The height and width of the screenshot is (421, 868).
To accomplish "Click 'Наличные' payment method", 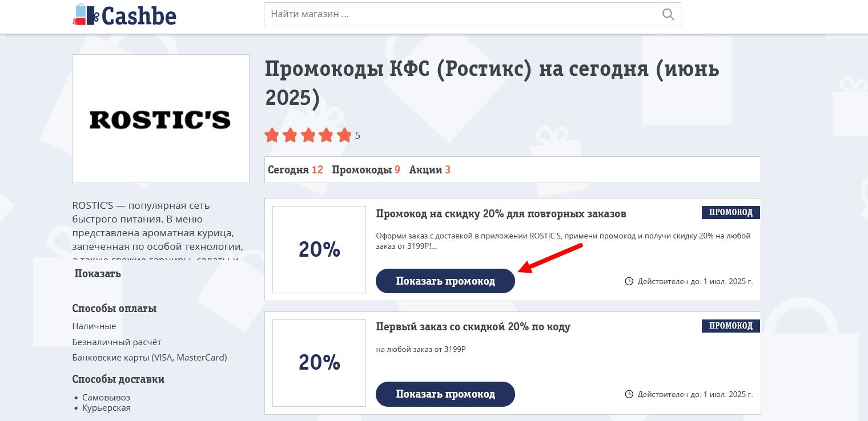I will click(94, 326).
